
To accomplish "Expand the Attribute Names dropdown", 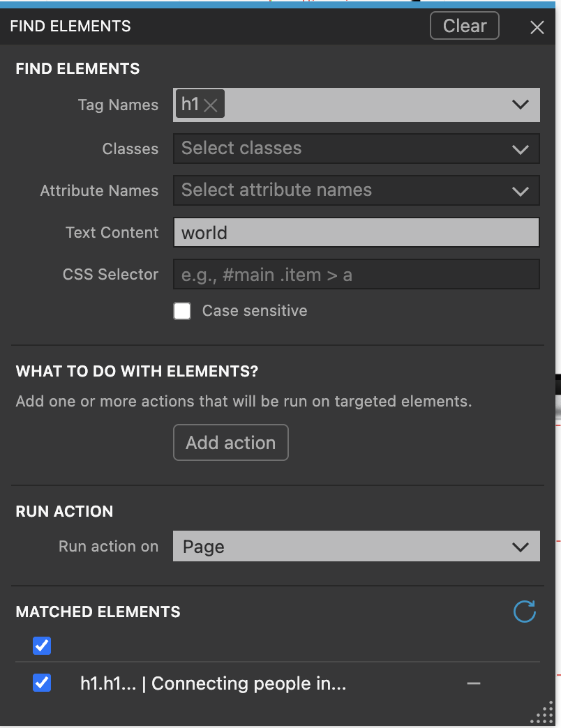I will [x=521, y=191].
